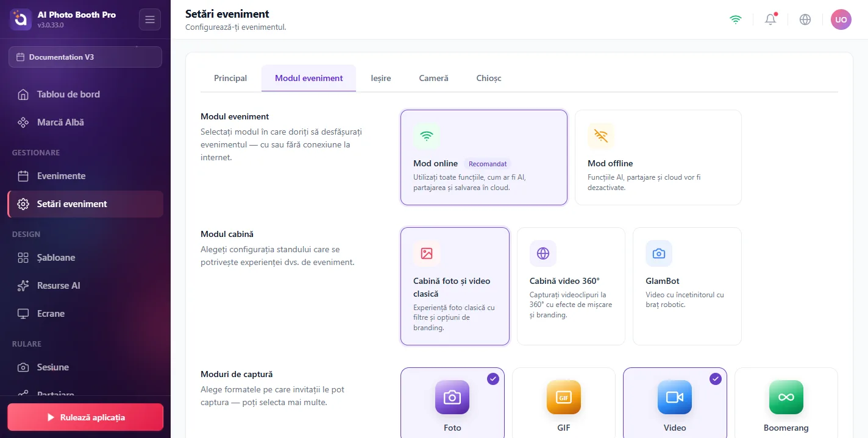This screenshot has height=438, width=868.
Task: Open Evenimente in the sidebar
Action: tap(85, 176)
